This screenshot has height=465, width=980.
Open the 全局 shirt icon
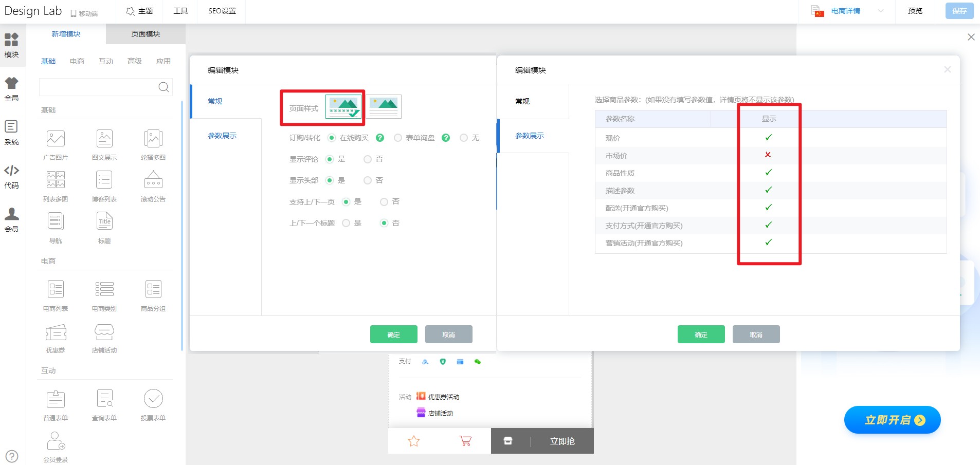(11, 89)
